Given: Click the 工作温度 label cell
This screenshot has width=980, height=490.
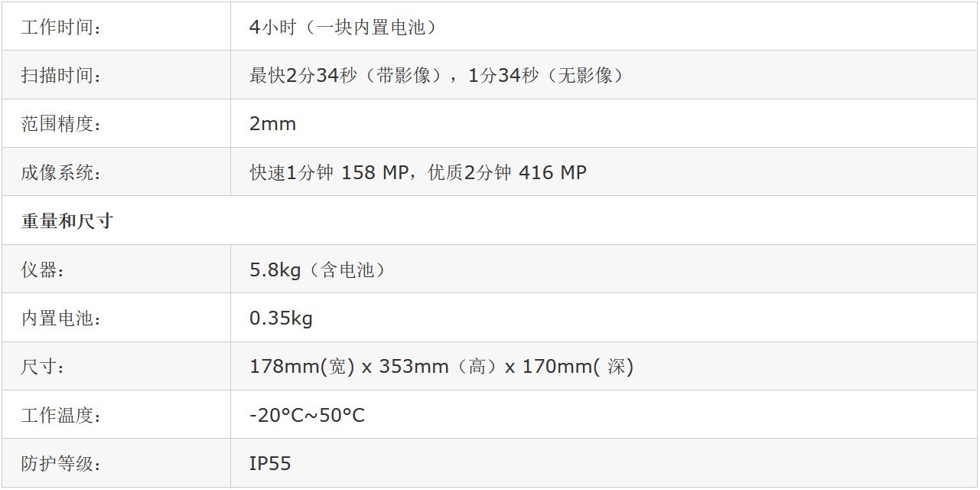Looking at the screenshot, I should pos(61,416).
